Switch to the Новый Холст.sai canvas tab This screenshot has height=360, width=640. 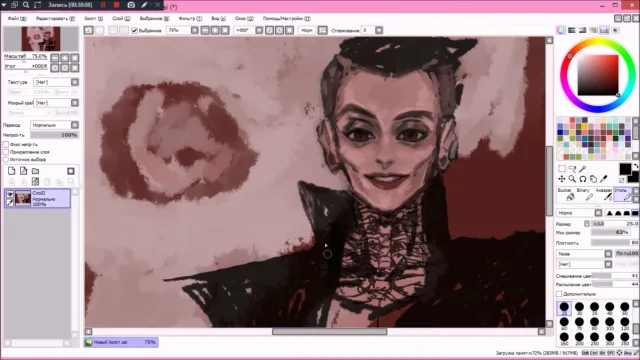(x=121, y=342)
